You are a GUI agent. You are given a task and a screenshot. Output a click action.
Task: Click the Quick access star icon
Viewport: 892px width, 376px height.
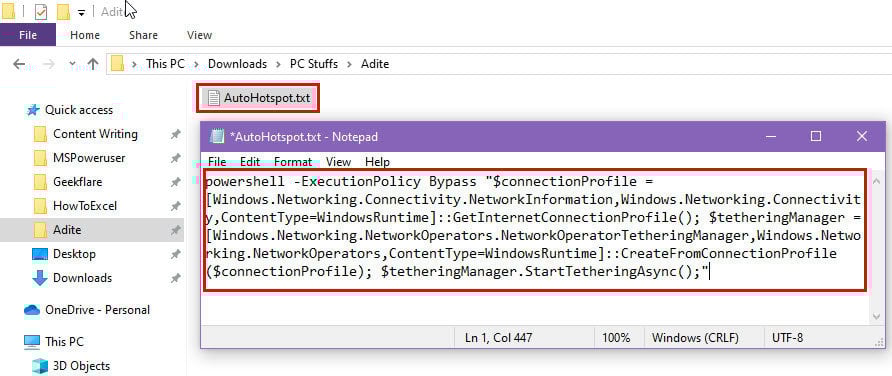pyautogui.click(x=33, y=110)
